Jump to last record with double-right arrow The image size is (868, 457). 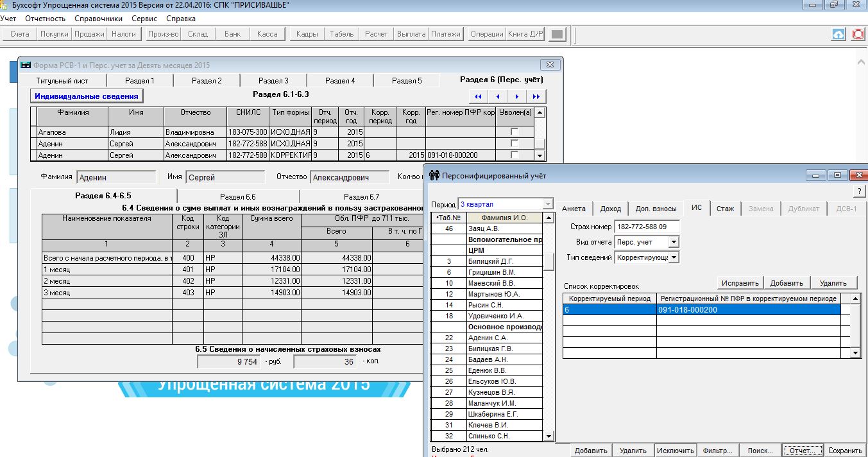[536, 97]
